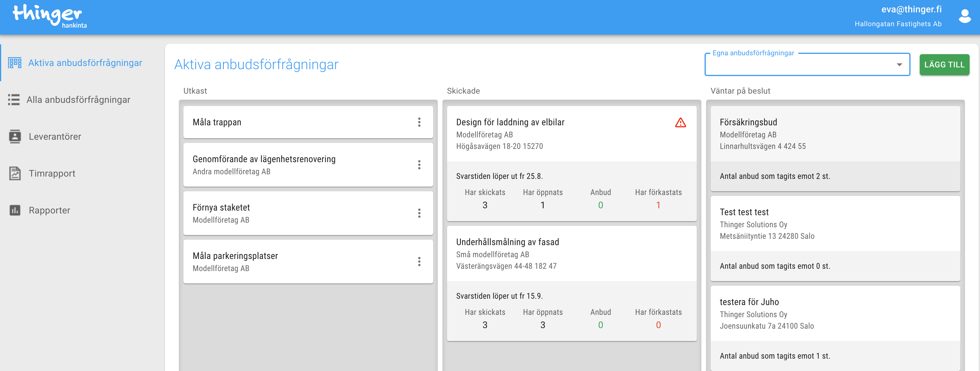
Task: Click the Leverantörer contacts icon
Action: click(15, 137)
